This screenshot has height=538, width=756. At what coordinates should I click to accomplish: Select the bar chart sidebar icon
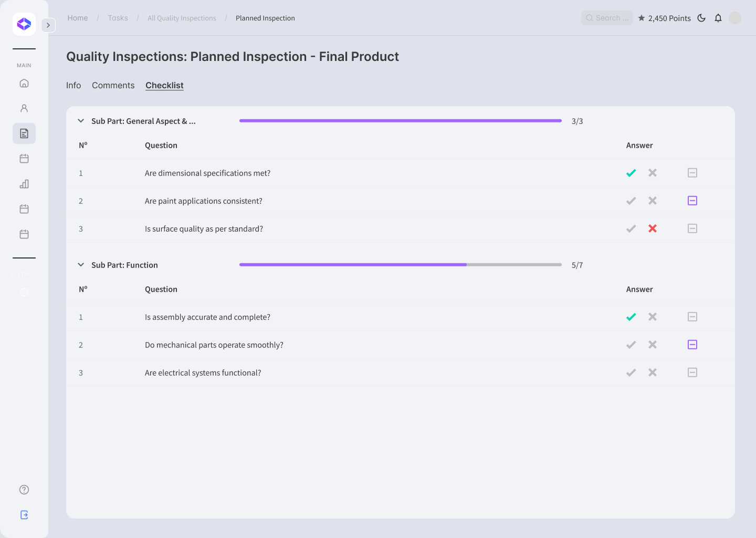(24, 184)
